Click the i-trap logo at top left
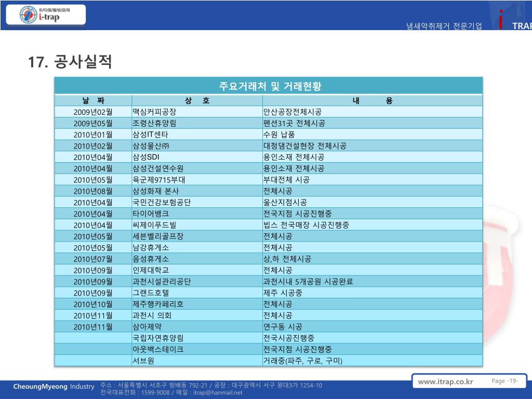This screenshot has width=532, height=399. click(46, 15)
